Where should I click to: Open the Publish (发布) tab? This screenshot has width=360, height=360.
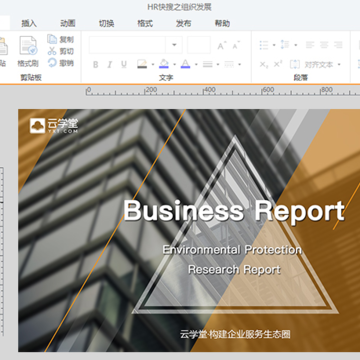tap(184, 23)
